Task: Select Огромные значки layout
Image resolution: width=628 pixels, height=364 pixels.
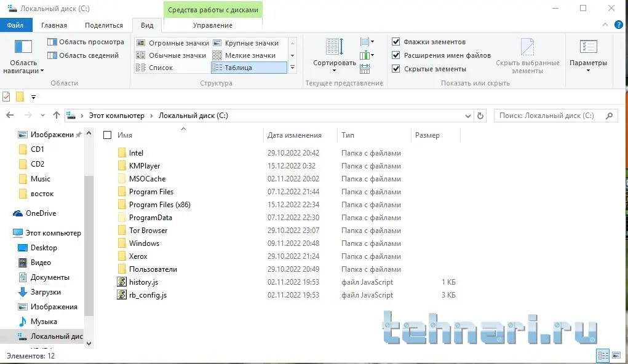Action: [173, 43]
